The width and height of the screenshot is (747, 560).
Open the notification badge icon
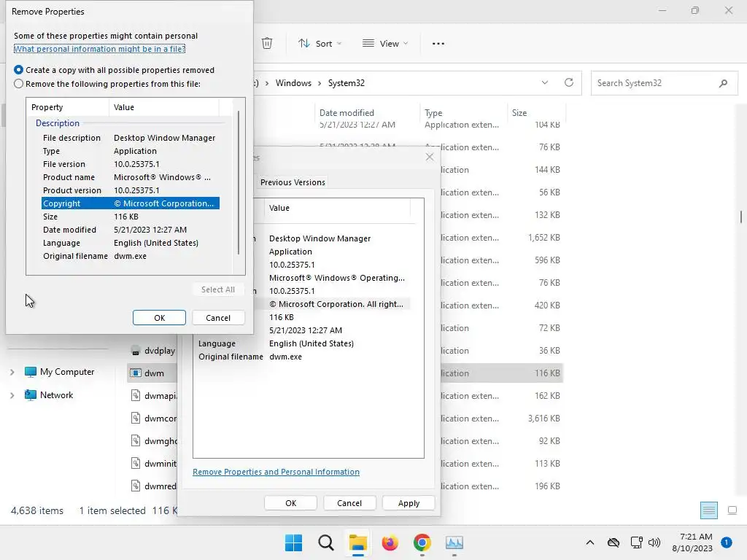pos(726,542)
